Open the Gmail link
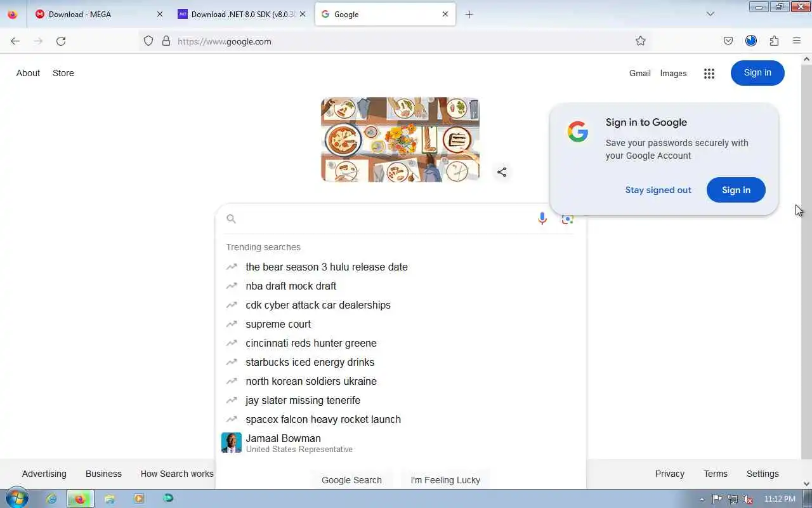 (639, 73)
